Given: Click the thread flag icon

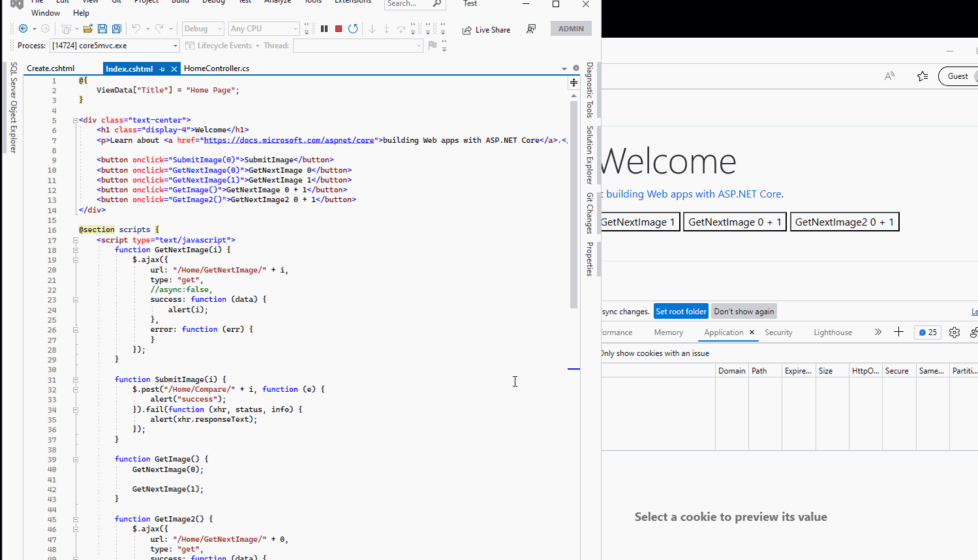Looking at the screenshot, I should tap(432, 45).
